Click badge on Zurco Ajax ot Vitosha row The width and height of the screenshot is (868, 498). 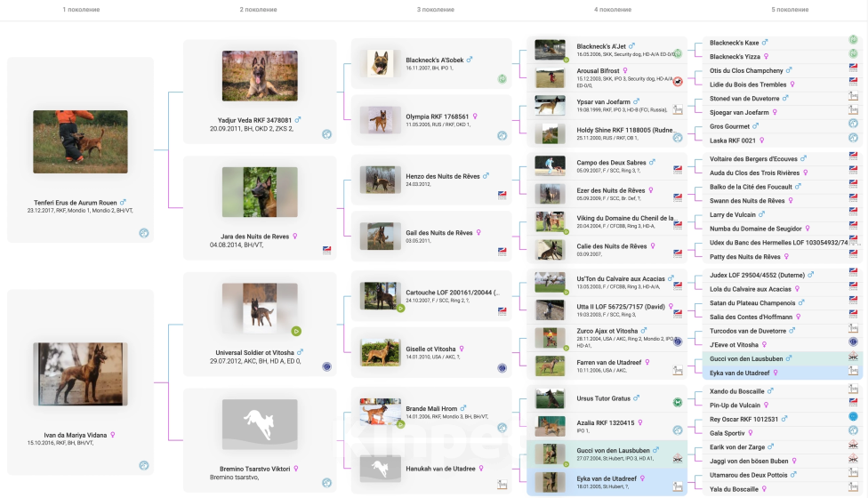click(678, 341)
